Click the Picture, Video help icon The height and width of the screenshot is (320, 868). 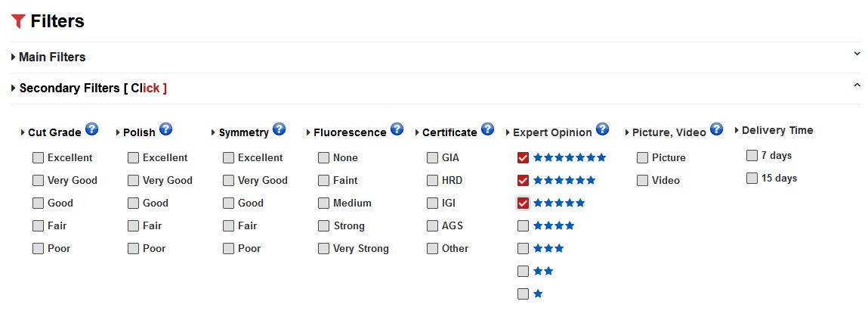[717, 129]
